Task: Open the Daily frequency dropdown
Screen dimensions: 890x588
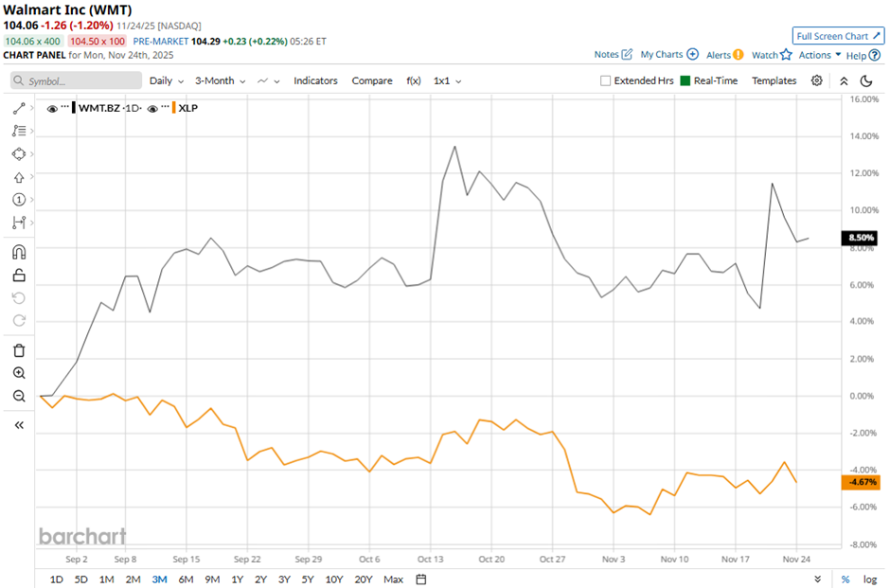Action: pos(167,81)
